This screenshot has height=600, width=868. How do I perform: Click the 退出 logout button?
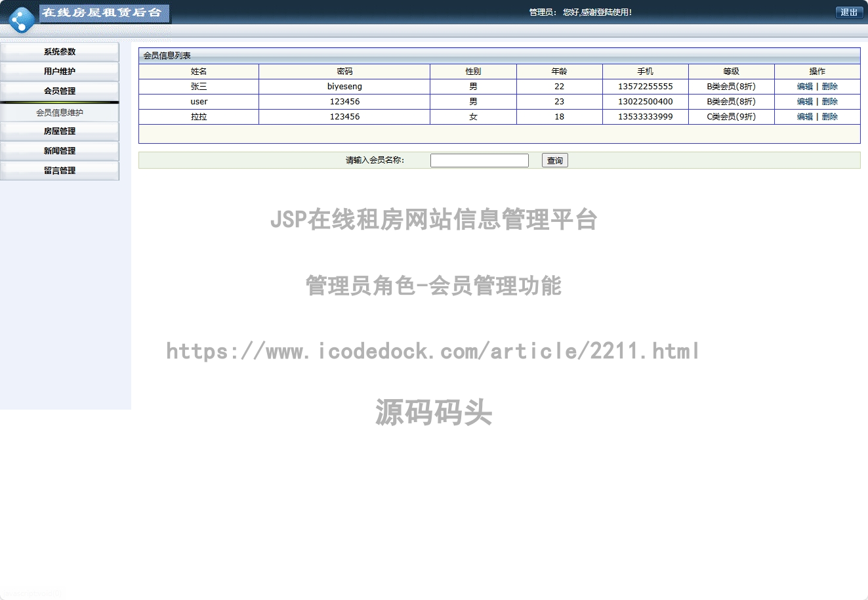(x=849, y=12)
